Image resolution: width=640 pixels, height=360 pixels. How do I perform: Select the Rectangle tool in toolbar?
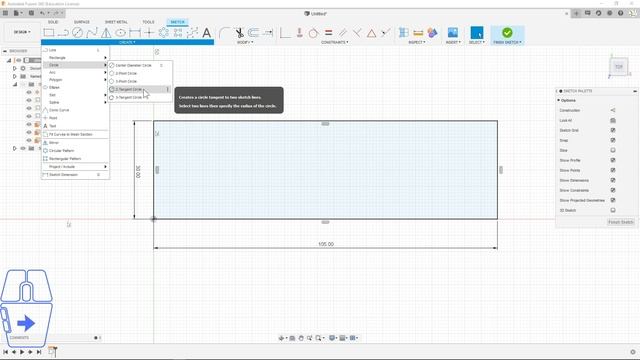[49, 33]
